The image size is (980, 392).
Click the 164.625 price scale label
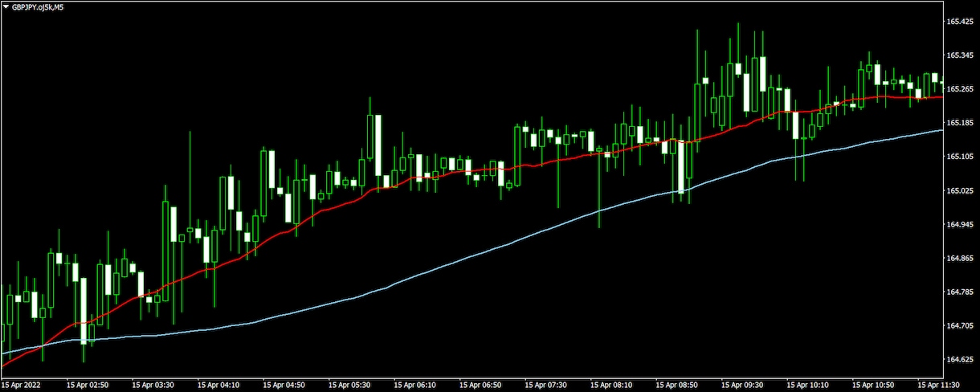click(960, 359)
